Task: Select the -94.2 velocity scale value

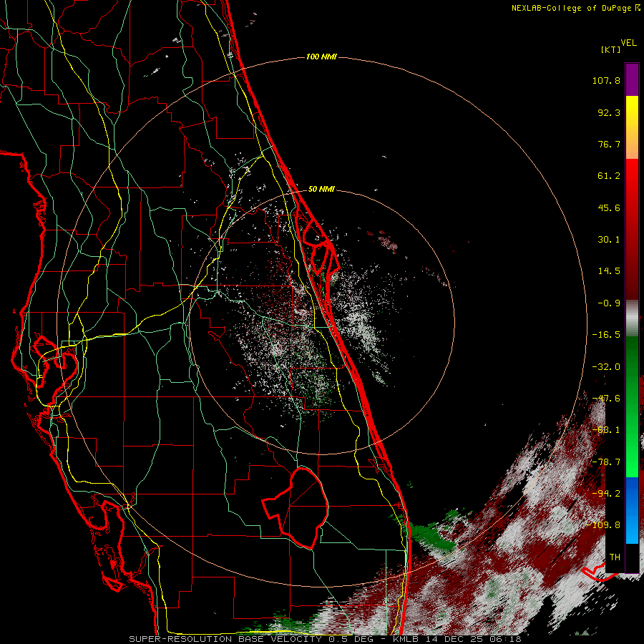Action: [606, 494]
